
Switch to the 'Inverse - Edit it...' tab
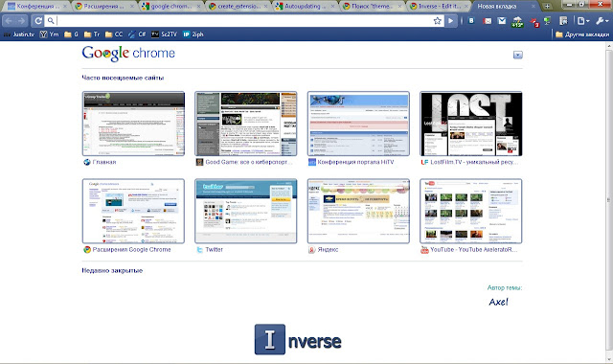click(440, 7)
